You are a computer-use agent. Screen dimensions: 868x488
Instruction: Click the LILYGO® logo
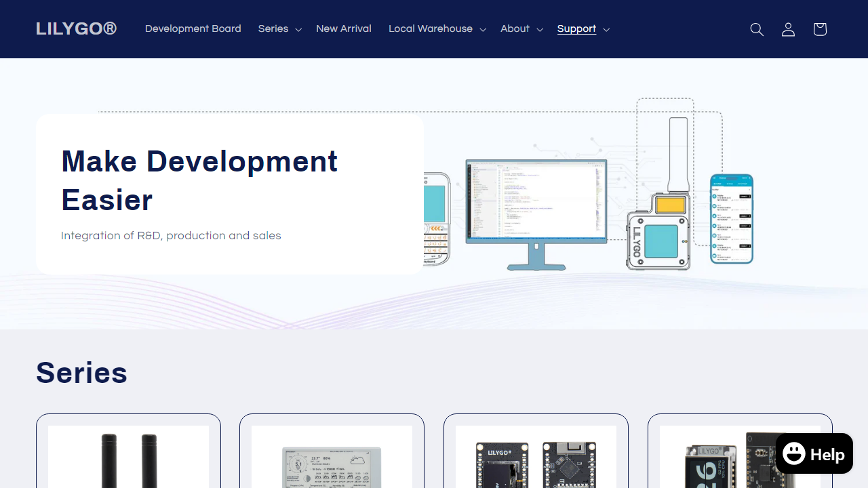(77, 28)
